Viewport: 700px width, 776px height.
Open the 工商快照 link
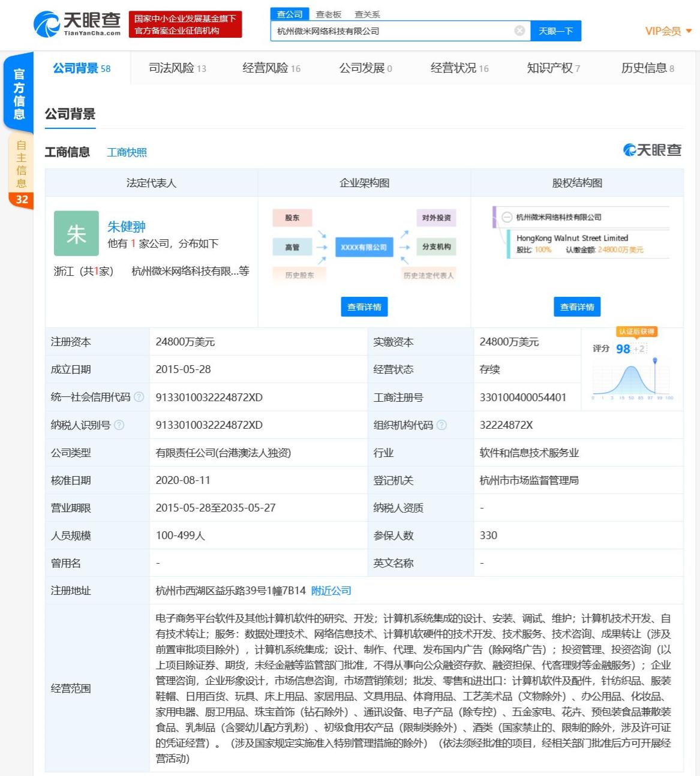click(127, 152)
